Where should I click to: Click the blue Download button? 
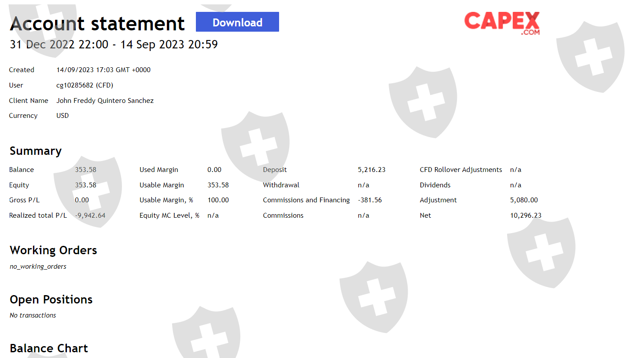pos(237,22)
